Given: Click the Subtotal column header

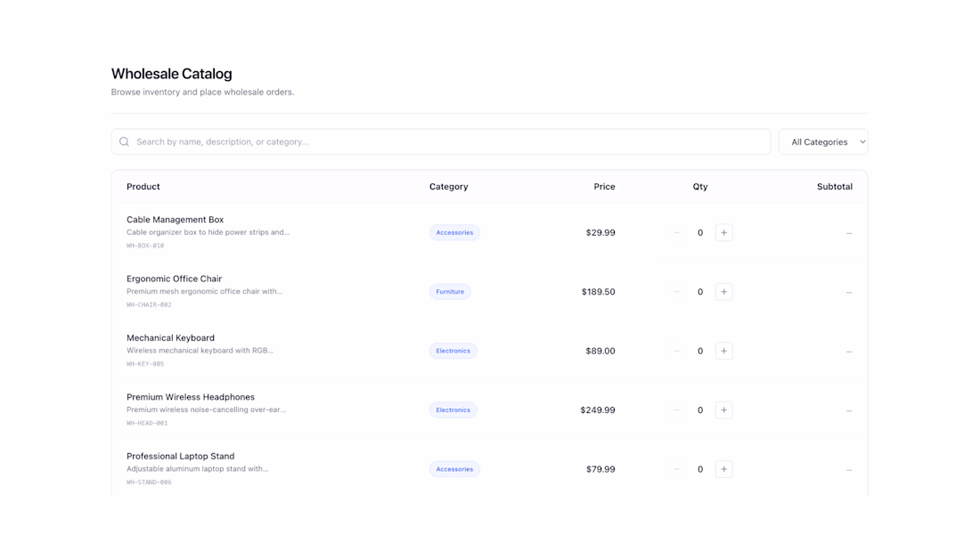Looking at the screenshot, I should pos(835,187).
